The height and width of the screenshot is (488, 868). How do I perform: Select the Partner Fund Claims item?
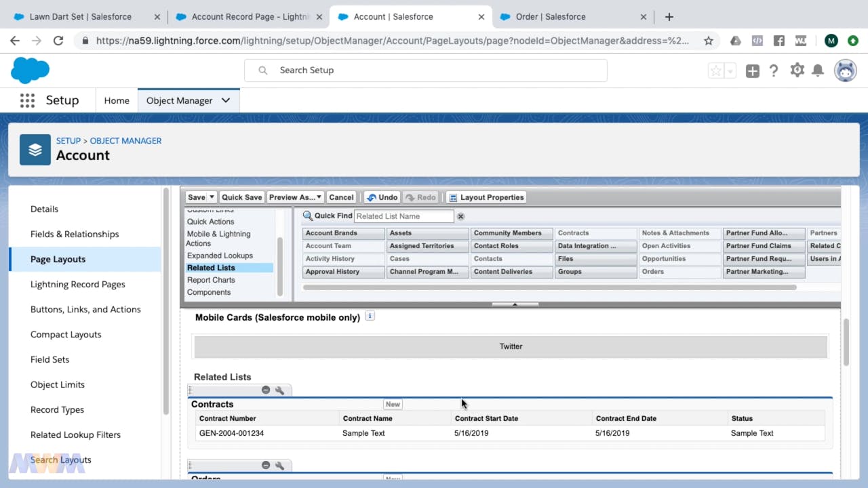coord(764,246)
